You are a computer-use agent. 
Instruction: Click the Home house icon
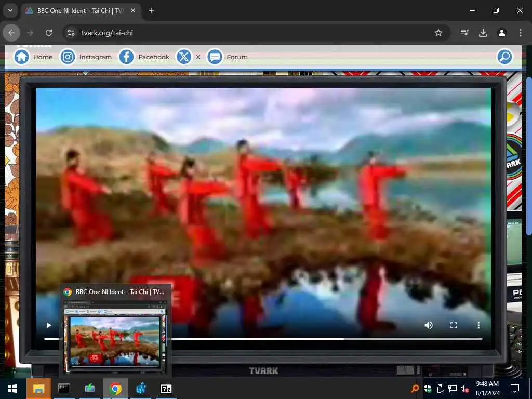point(21,57)
